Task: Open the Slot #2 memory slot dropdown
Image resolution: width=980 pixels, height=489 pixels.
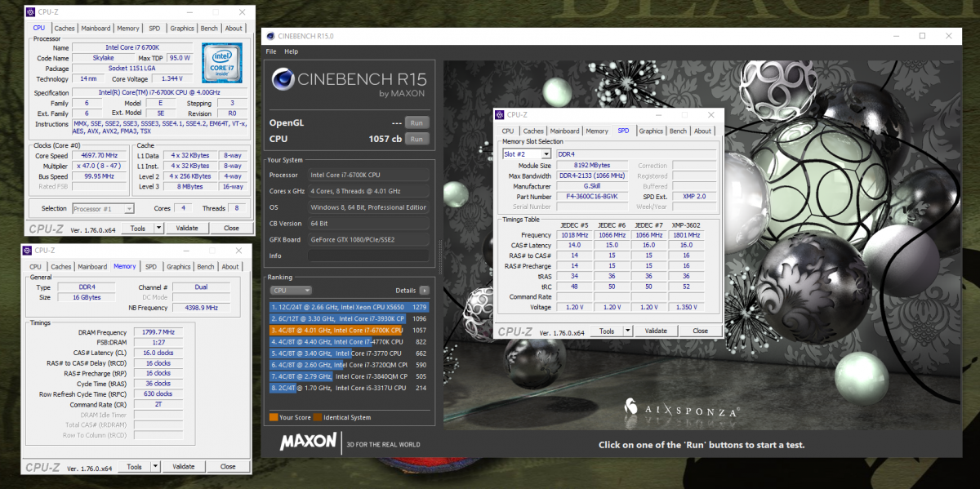Action: 546,153
